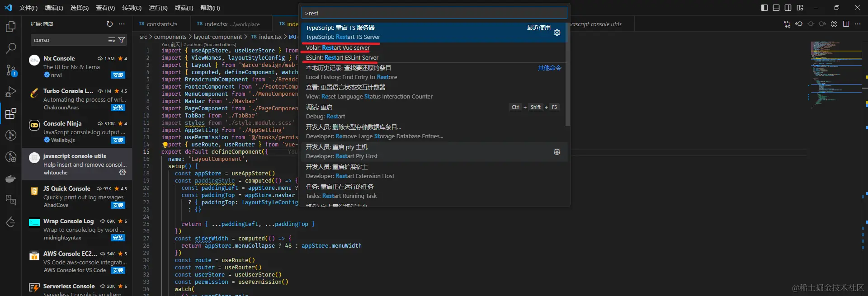The width and height of the screenshot is (868, 296).
Task: Open the manage gear for javascript console utils
Action: [x=123, y=172]
